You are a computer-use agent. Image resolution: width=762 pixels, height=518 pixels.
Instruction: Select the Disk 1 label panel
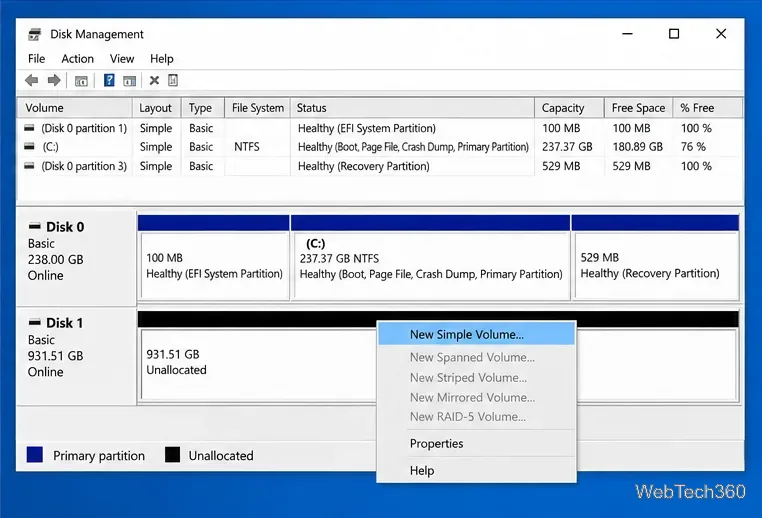click(x=76, y=356)
